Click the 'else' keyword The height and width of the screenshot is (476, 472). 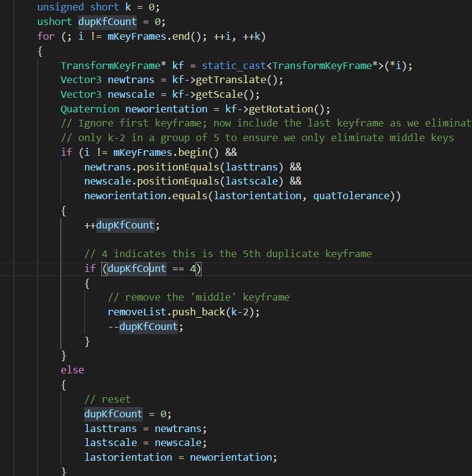coord(72,370)
